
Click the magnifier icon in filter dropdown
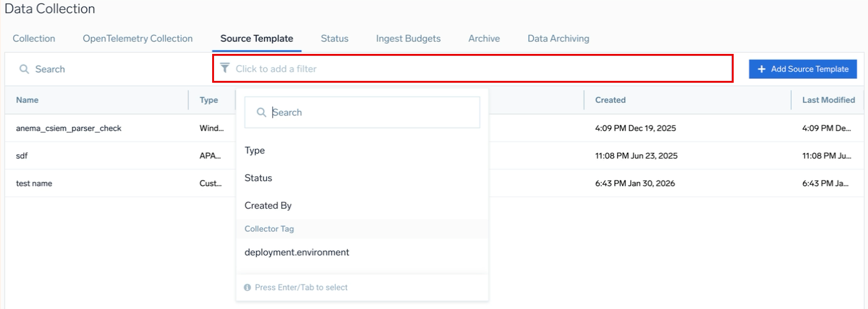click(262, 113)
